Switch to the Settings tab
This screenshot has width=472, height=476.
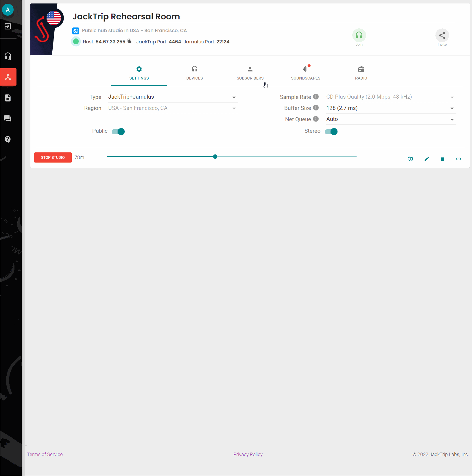(139, 73)
